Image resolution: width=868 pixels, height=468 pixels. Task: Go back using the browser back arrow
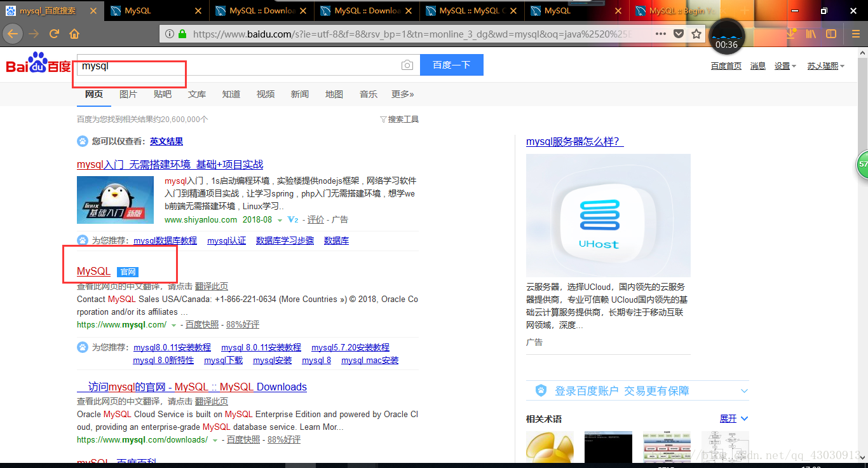pos(13,34)
